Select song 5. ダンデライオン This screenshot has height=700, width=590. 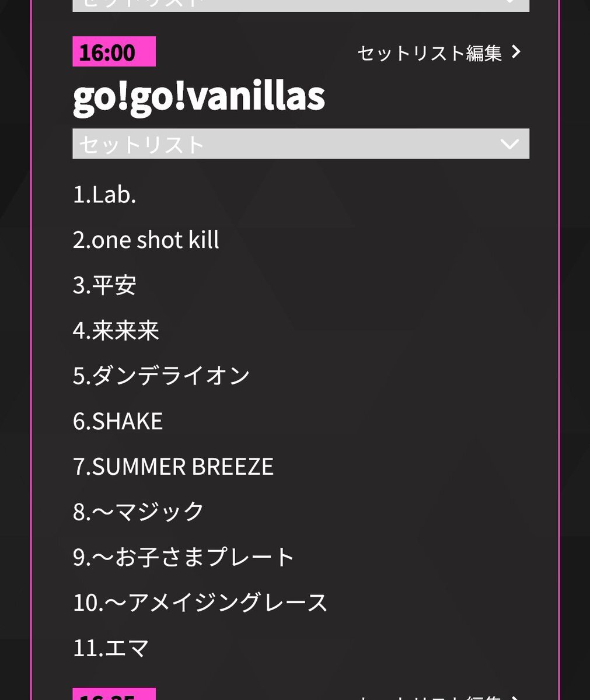pos(161,376)
